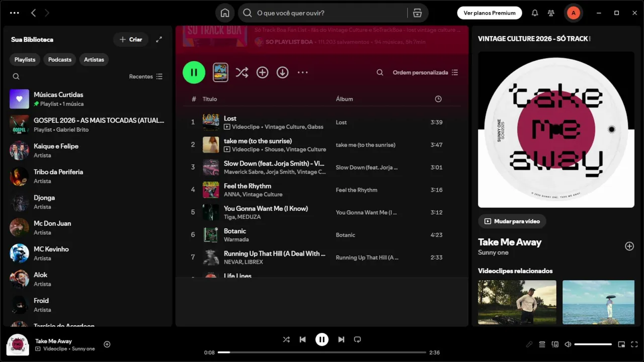Go to the Home screen
Image resolution: width=644 pixels, height=362 pixels.
[225, 13]
